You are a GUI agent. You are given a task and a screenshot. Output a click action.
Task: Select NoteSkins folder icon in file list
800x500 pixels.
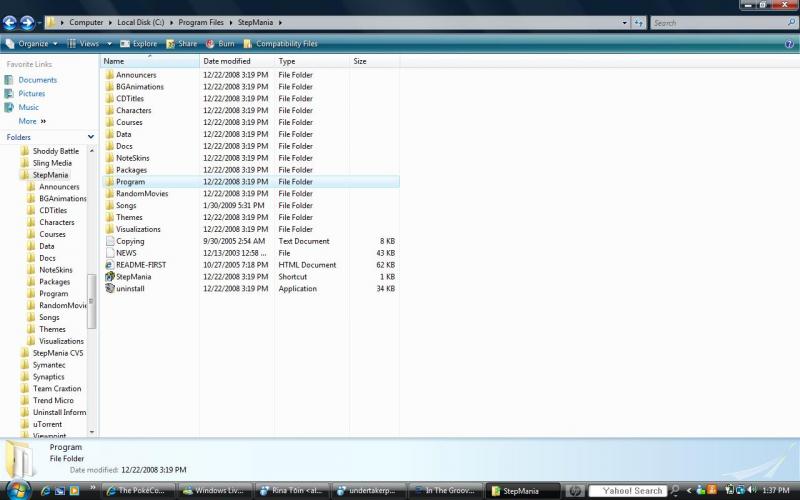110,158
